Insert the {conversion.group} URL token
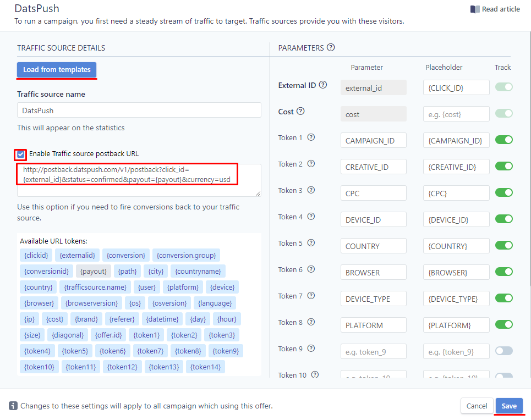The width and height of the screenshot is (531, 420). click(x=186, y=255)
